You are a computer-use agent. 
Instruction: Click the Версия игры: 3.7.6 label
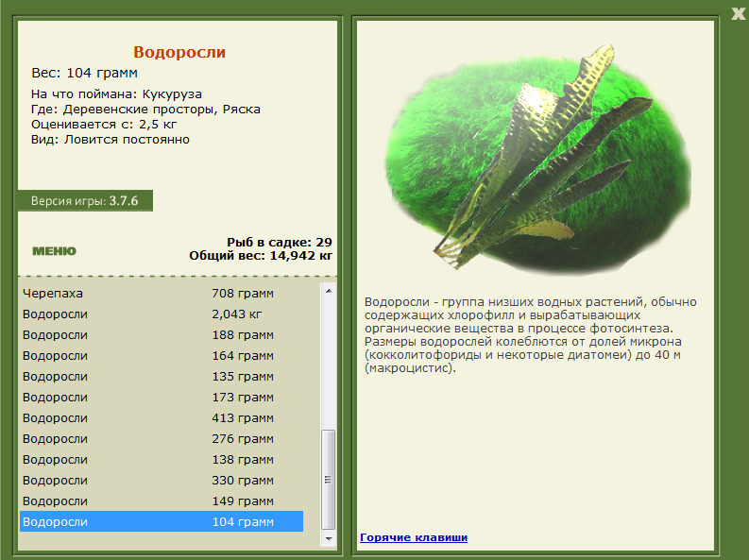point(85,200)
